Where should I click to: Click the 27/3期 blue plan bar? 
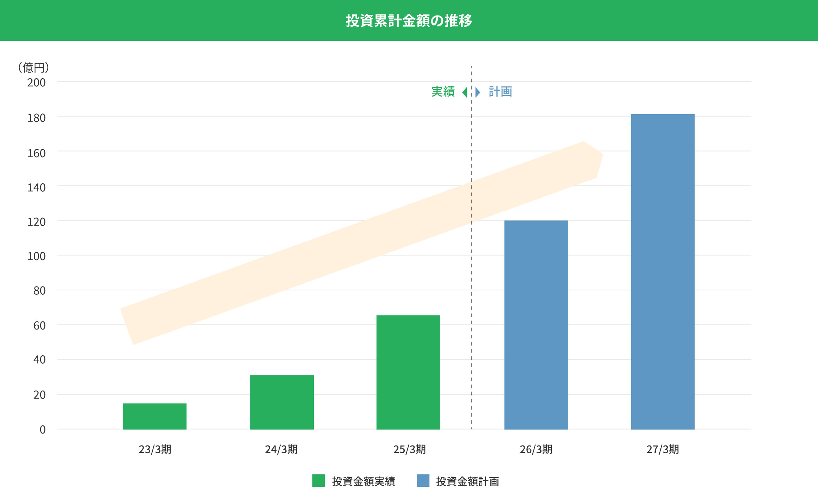[663, 271]
